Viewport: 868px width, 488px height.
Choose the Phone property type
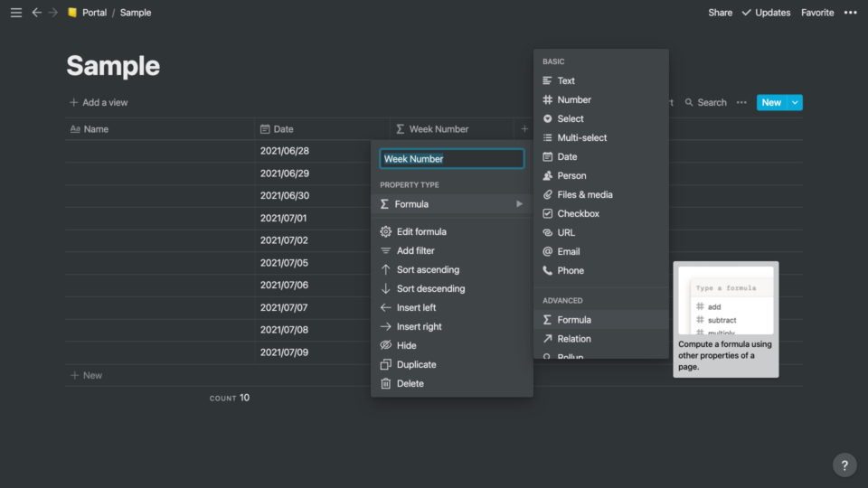click(601, 270)
